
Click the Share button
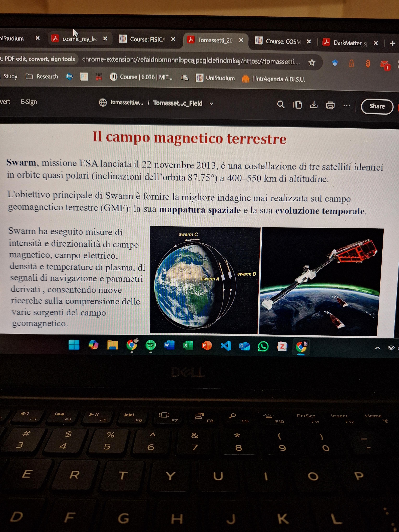point(377,106)
